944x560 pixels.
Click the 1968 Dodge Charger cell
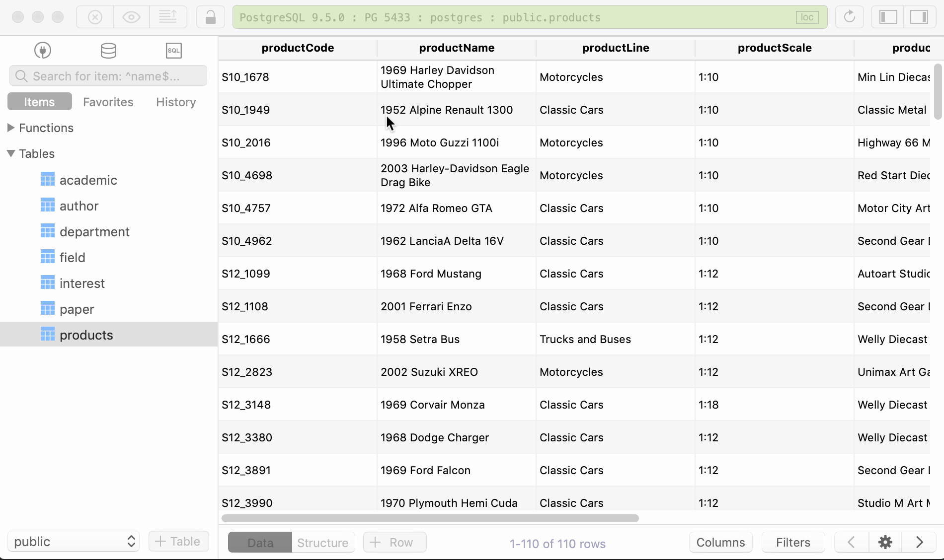(x=457, y=437)
